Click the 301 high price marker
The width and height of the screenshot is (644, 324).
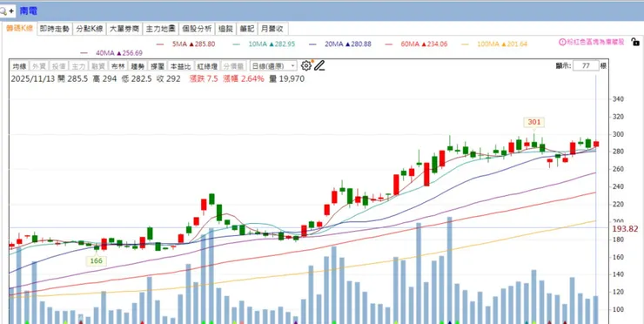pos(534,122)
